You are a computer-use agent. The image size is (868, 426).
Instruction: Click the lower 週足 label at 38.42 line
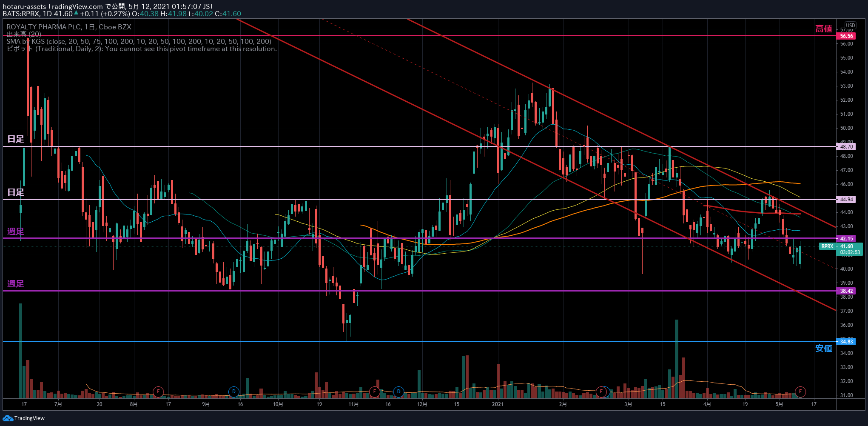(16, 284)
